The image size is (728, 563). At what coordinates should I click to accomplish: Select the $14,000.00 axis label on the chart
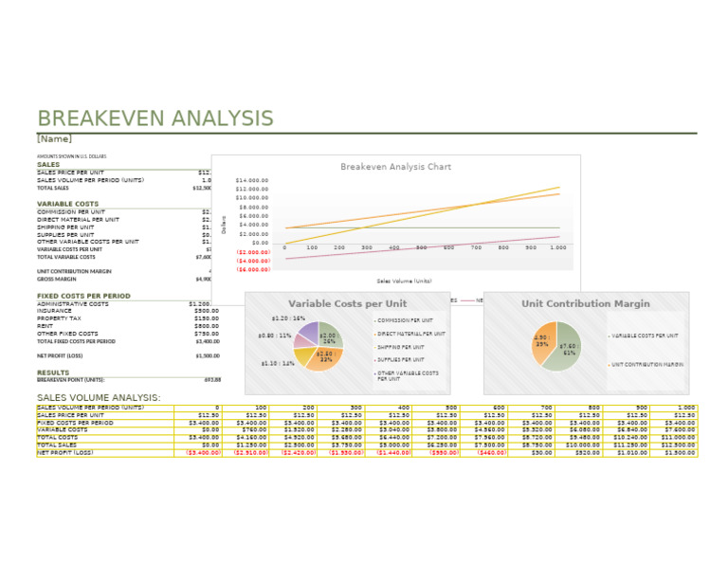pos(252,180)
